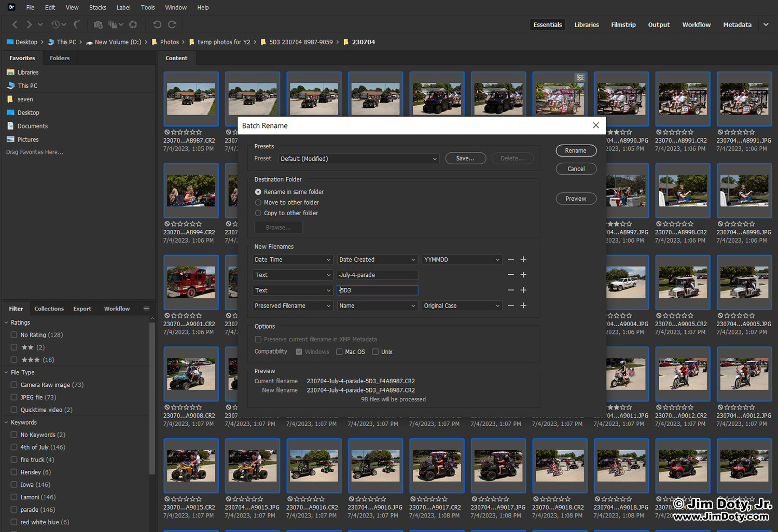The image size is (778, 532).
Task: Open the Original Case dropdown
Action: pos(462,305)
